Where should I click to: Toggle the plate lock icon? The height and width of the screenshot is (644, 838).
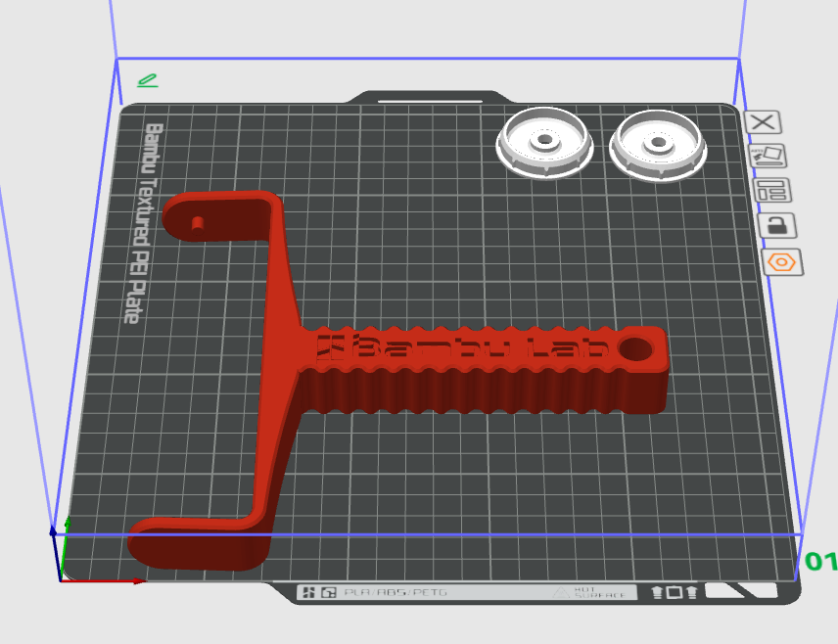point(777,225)
